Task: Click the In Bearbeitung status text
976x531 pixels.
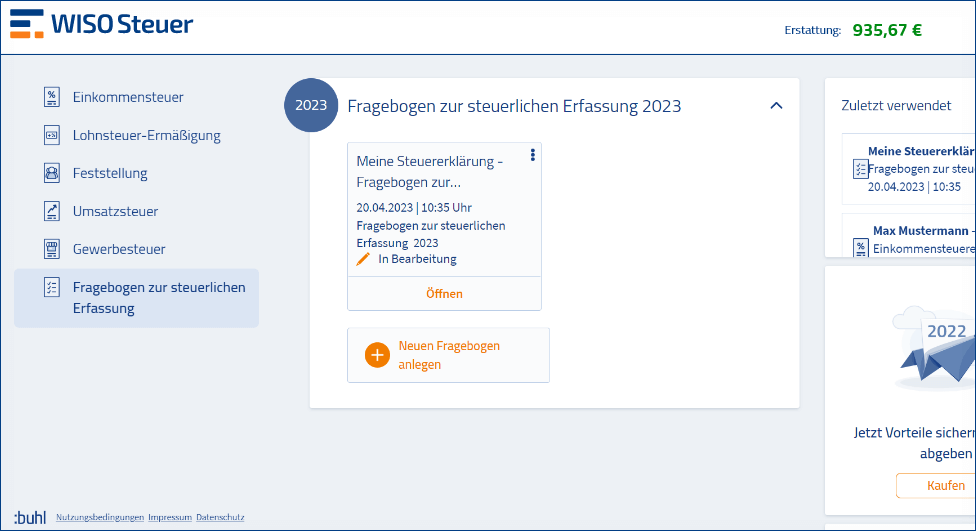Action: (x=417, y=259)
